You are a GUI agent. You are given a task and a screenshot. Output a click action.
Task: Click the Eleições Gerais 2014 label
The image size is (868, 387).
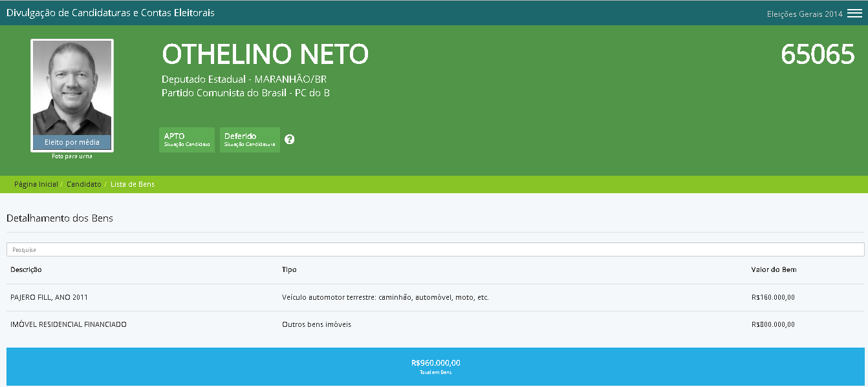click(804, 14)
